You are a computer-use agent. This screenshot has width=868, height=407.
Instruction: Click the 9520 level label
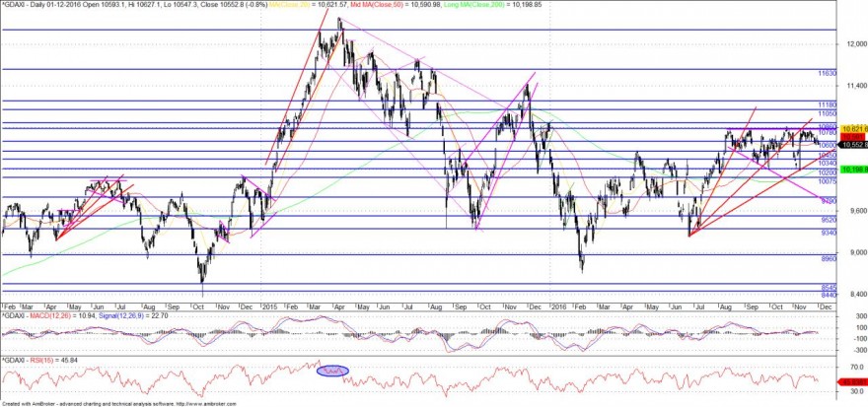[x=829, y=220]
